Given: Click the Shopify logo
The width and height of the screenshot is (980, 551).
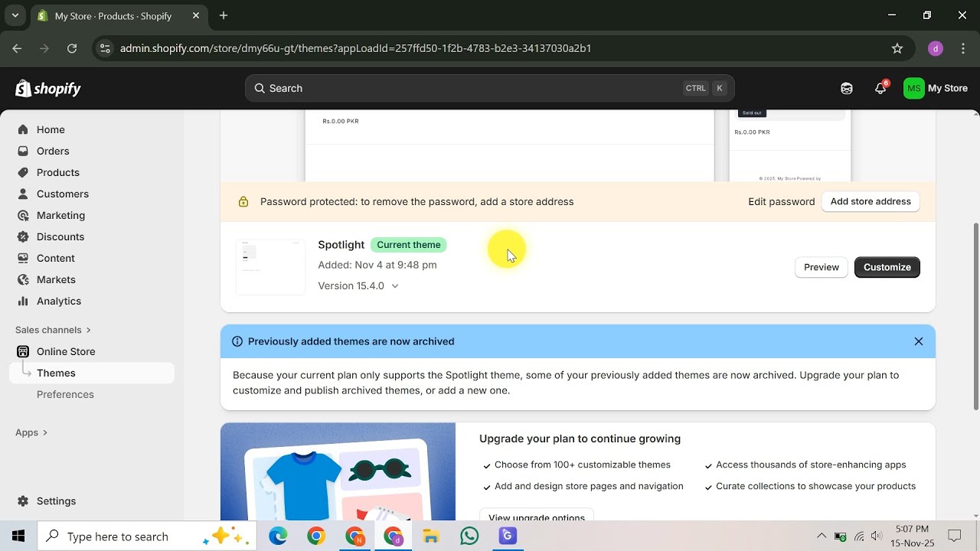Looking at the screenshot, I should pyautogui.click(x=48, y=89).
